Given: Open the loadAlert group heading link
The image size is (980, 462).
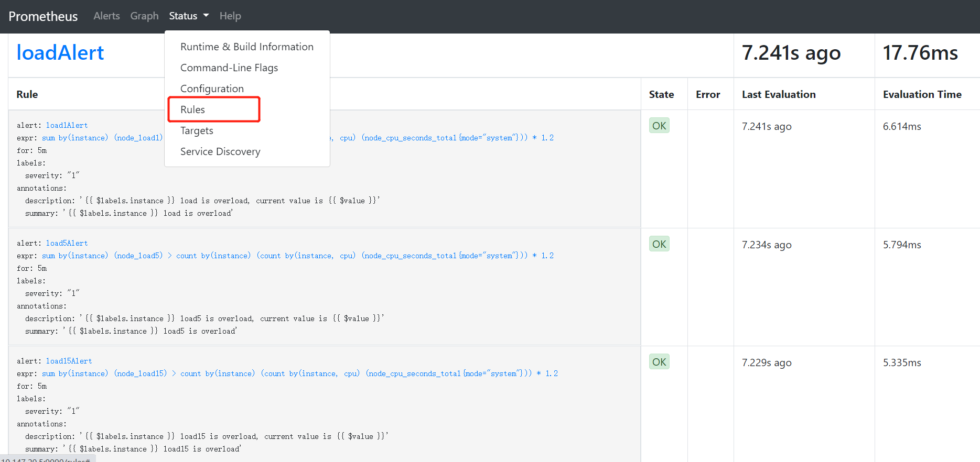Looking at the screenshot, I should tap(60, 52).
